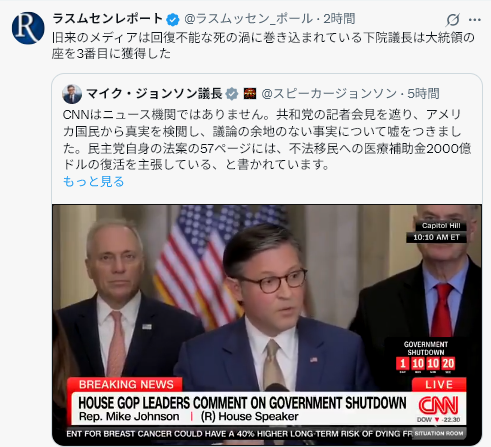This screenshot has height=447, width=491.
Task: Play the CNN press conference video thumbnail
Action: point(267,325)
